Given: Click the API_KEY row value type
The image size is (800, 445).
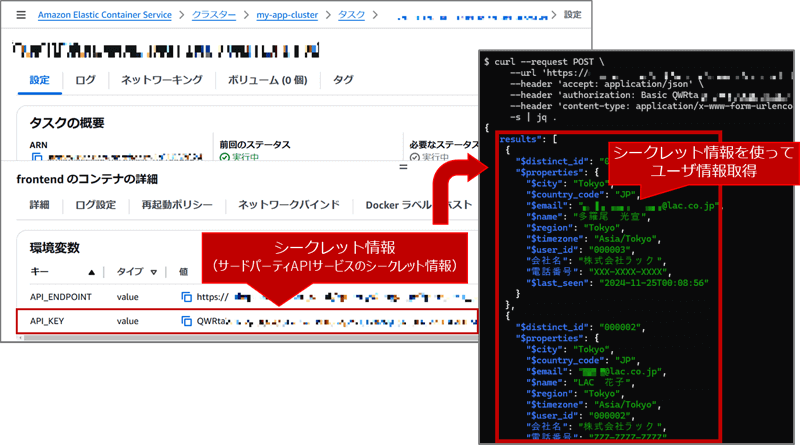Looking at the screenshot, I should (128, 321).
